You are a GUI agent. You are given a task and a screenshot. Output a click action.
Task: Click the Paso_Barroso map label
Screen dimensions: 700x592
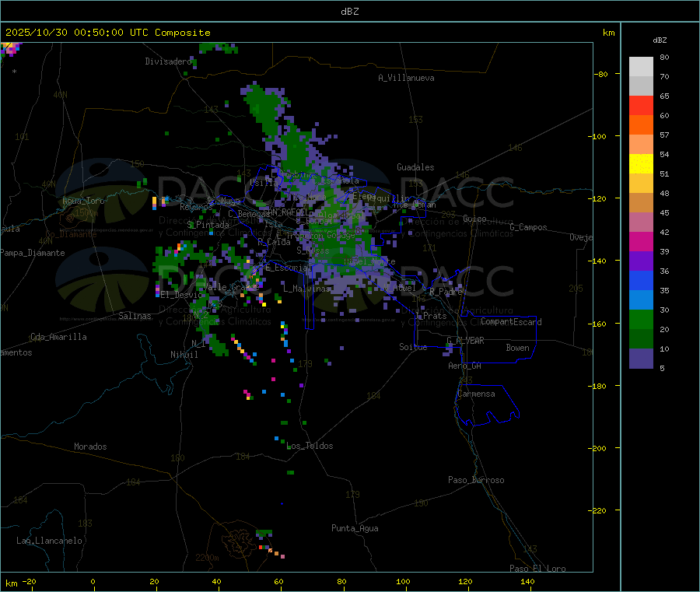pos(476,481)
